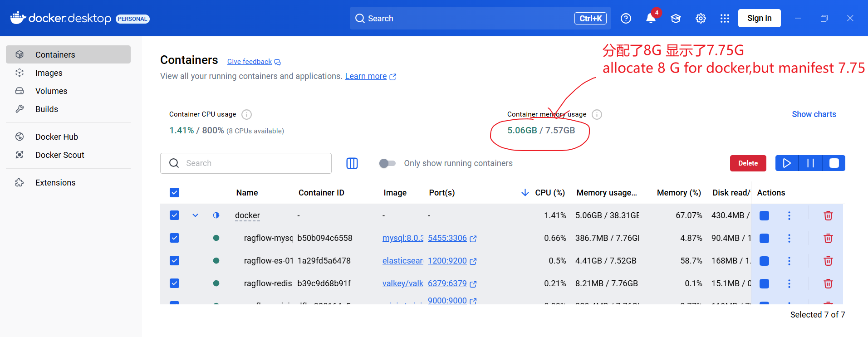The image size is (868, 337).
Task: Open more actions for ragflow-mysql row
Action: pyautogui.click(x=789, y=238)
